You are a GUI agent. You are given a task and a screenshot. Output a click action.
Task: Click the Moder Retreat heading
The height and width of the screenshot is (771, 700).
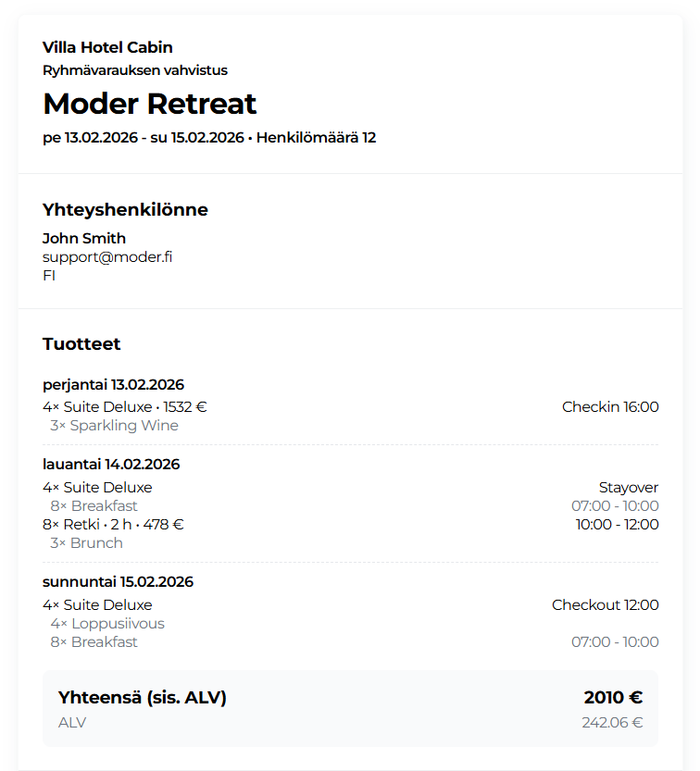click(x=150, y=103)
